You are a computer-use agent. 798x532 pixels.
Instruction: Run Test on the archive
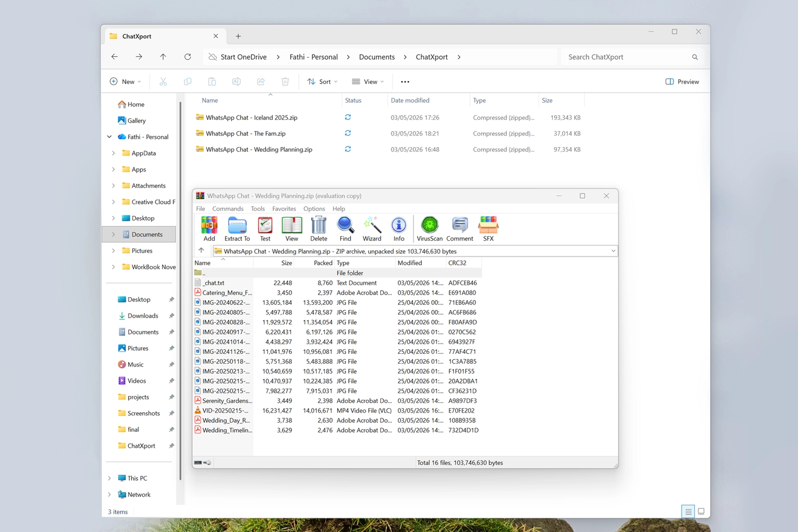point(265,229)
